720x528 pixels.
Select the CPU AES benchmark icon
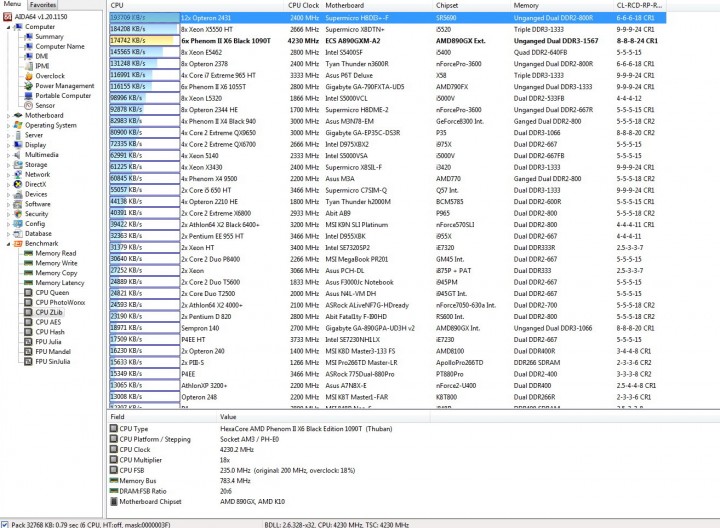pos(28,322)
